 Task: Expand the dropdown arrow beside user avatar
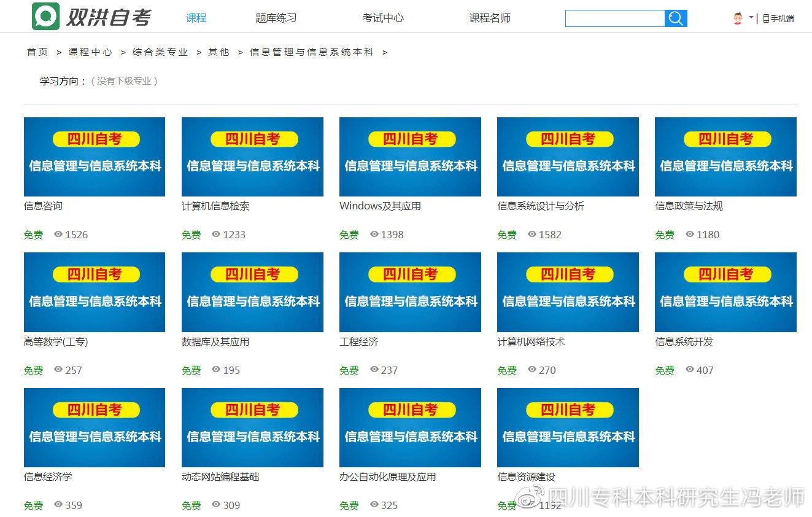pos(751,18)
